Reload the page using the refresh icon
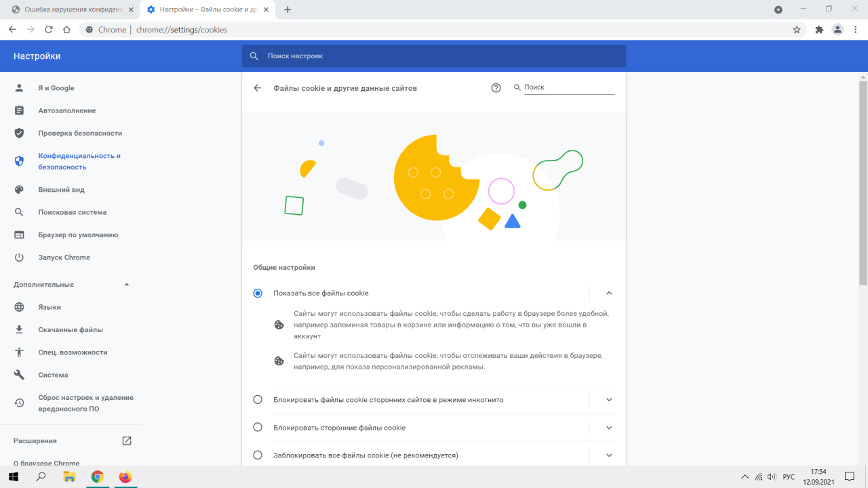The image size is (868, 488). click(x=49, y=30)
